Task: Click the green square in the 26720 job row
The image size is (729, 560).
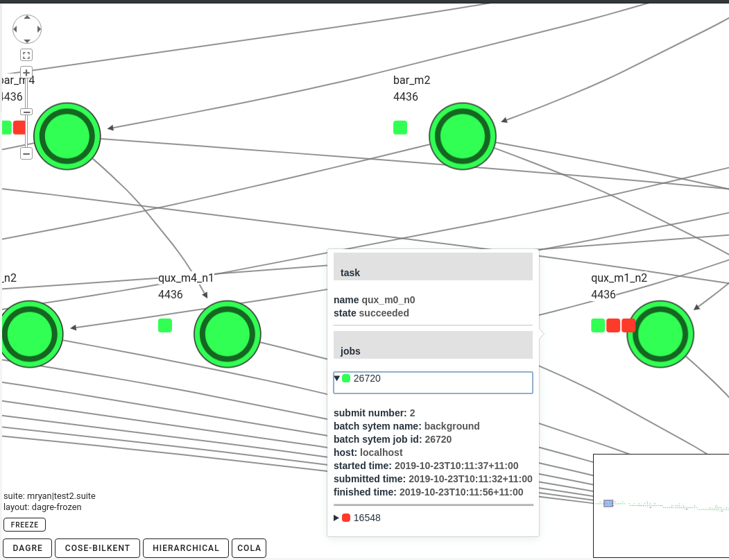Action: (x=346, y=378)
